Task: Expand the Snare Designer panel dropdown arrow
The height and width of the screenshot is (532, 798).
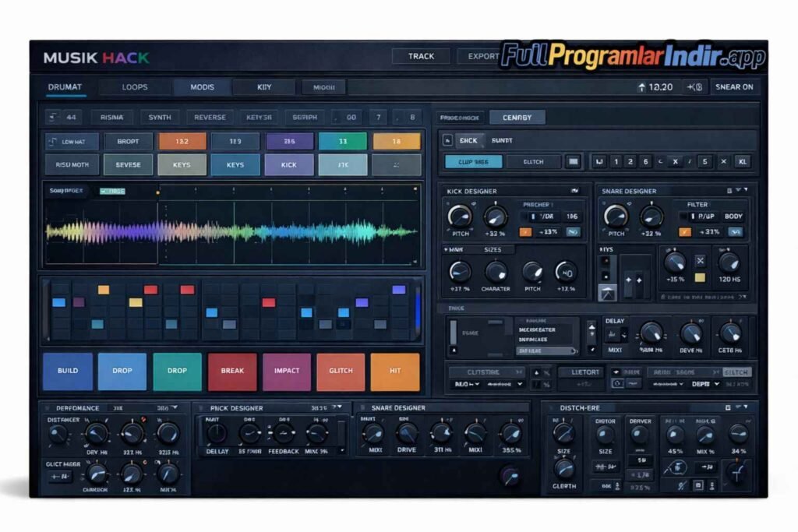Action: [746, 190]
